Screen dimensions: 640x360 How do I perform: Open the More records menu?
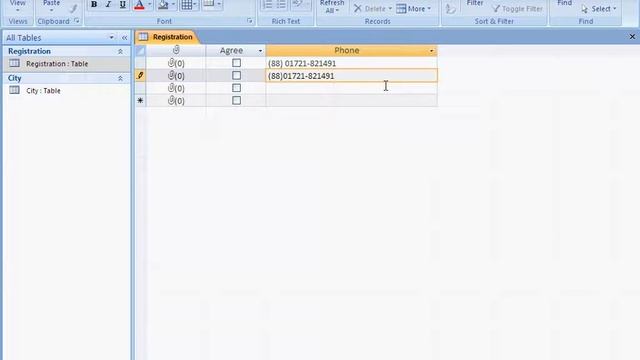point(413,9)
